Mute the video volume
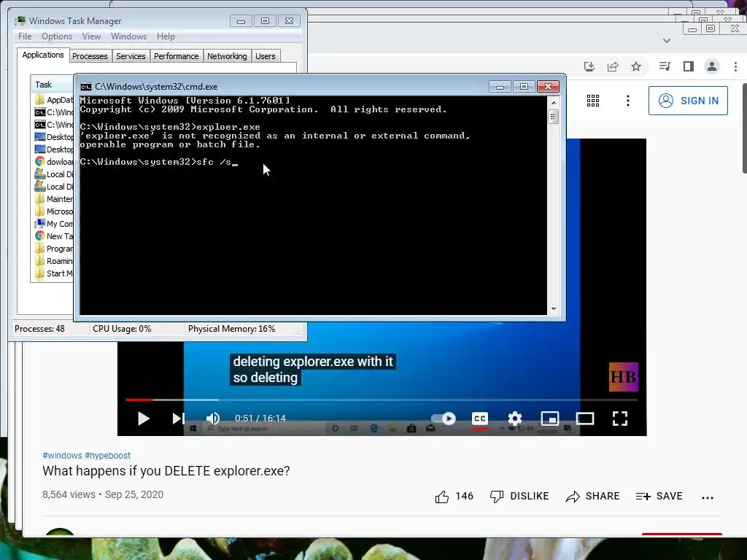Viewport: 747px width, 560px height. [x=212, y=419]
